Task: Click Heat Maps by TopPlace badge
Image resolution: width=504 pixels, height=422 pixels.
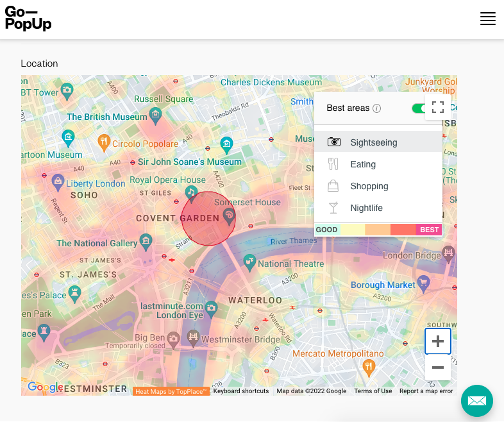Action: pos(171,391)
